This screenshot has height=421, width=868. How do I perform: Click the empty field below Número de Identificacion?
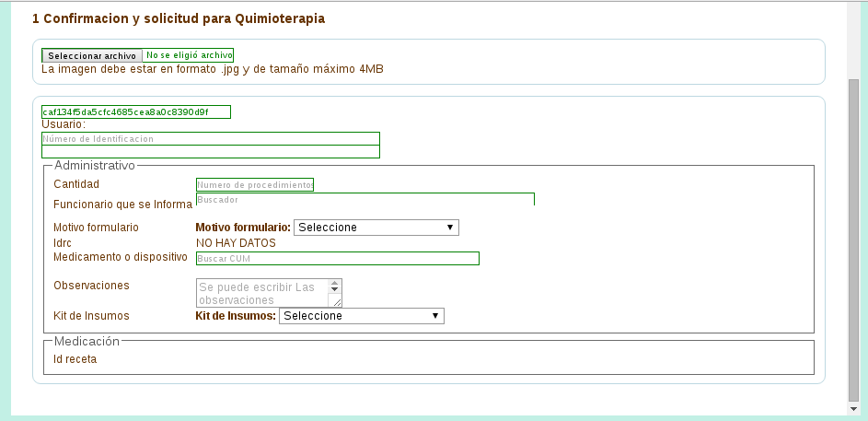(211, 152)
